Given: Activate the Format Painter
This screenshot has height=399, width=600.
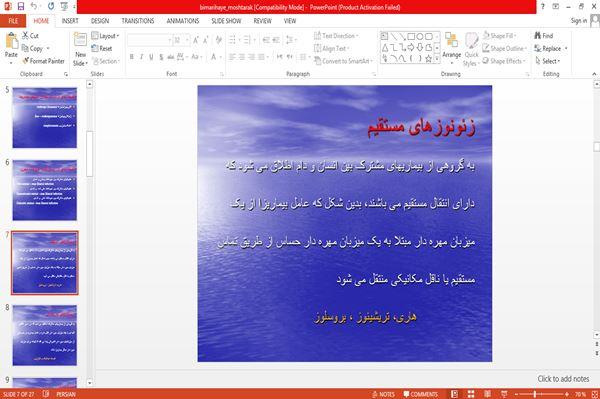Looking at the screenshot, I should coord(43,61).
